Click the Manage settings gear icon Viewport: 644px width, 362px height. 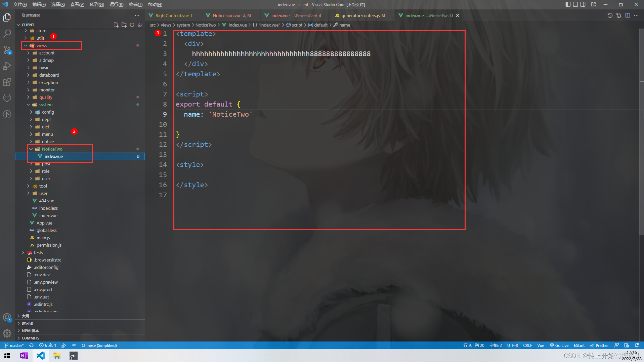pos(7,333)
